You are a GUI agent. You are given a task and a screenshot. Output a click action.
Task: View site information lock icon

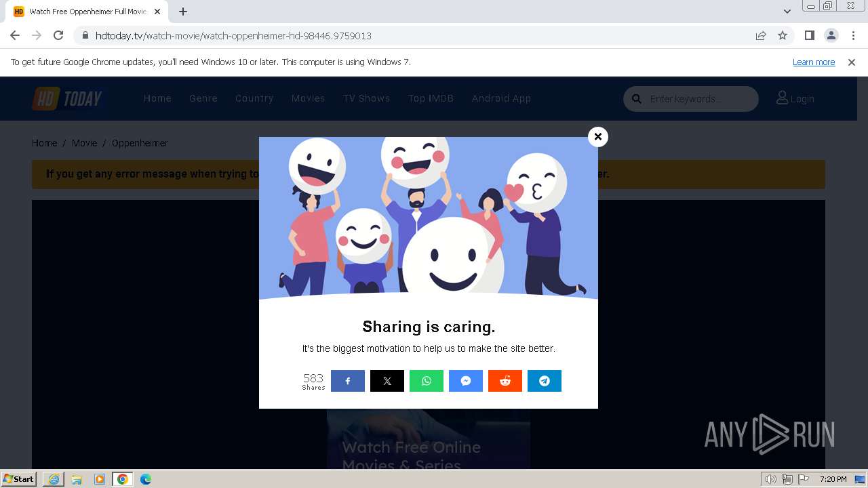tap(85, 36)
